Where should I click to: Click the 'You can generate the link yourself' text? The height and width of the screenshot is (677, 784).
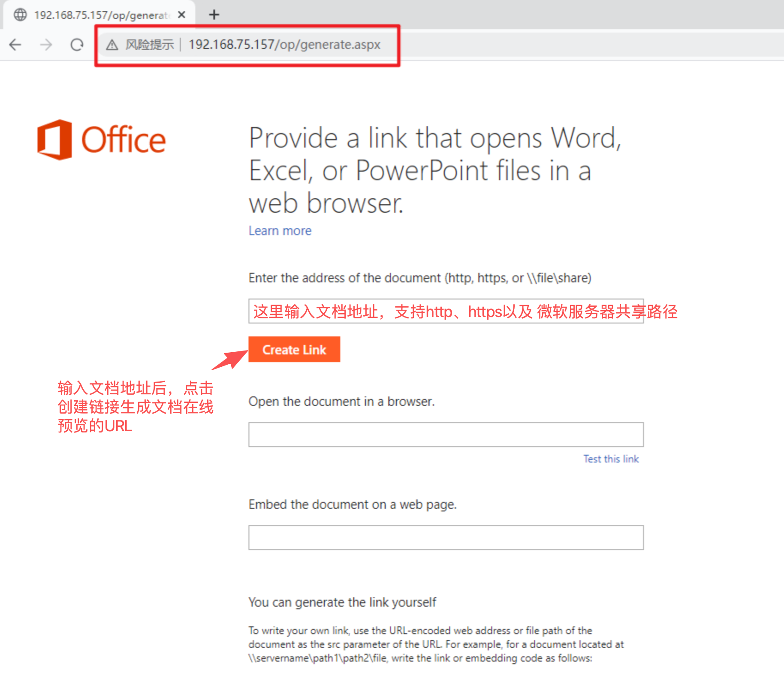342,602
